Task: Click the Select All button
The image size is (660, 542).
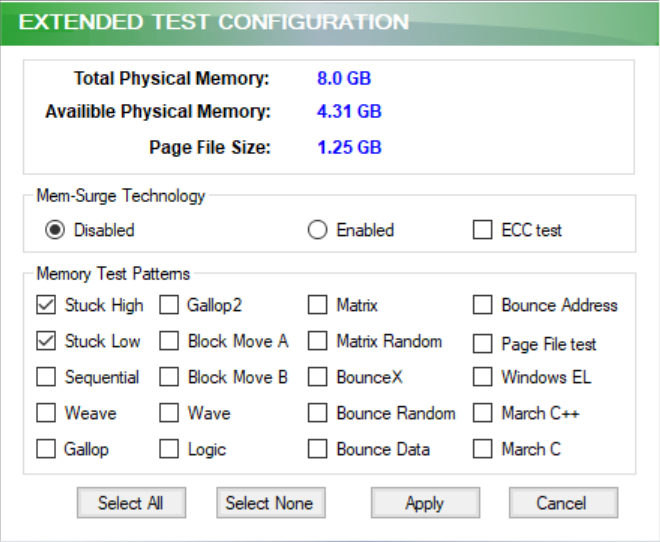Action: (x=130, y=503)
